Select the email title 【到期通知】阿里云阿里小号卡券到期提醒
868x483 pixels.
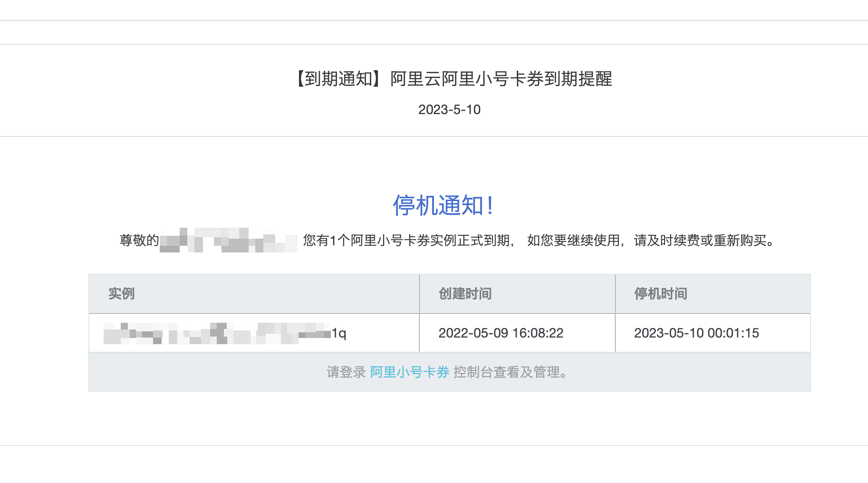[452, 79]
